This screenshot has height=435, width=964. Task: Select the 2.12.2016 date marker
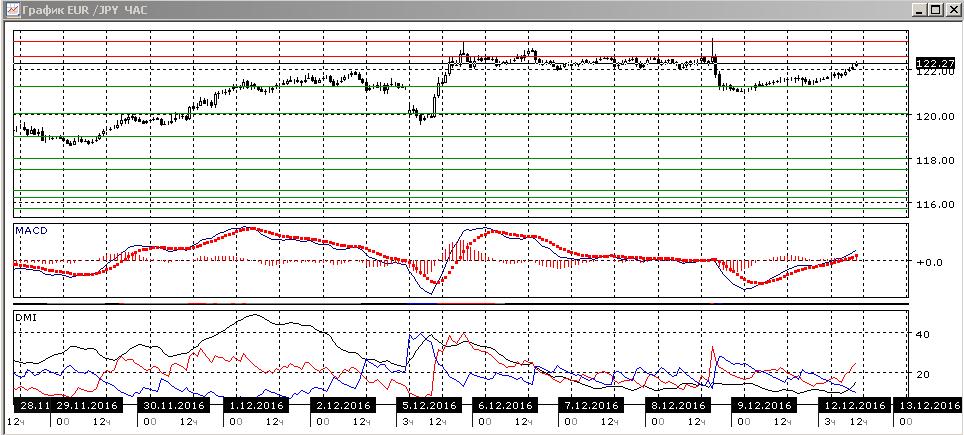pyautogui.click(x=342, y=406)
